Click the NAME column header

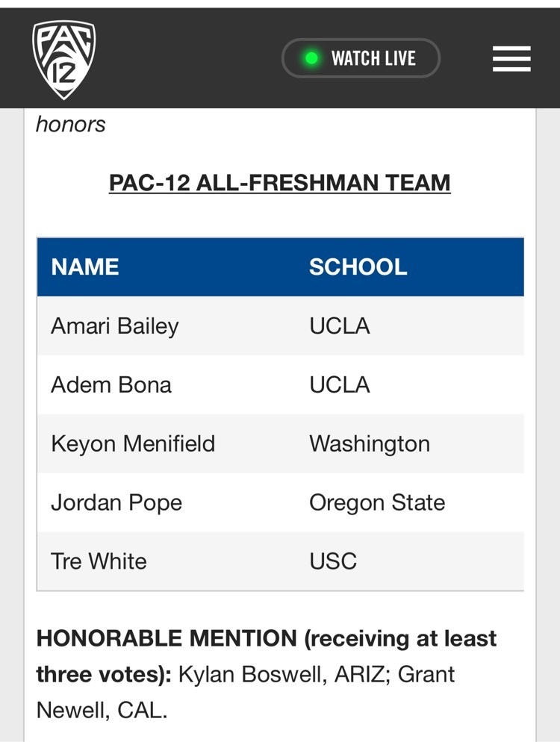85,266
